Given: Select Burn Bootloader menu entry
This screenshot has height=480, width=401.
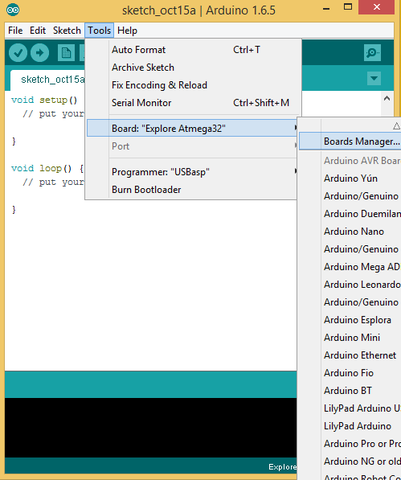Looking at the screenshot, I should tap(192, 190).
